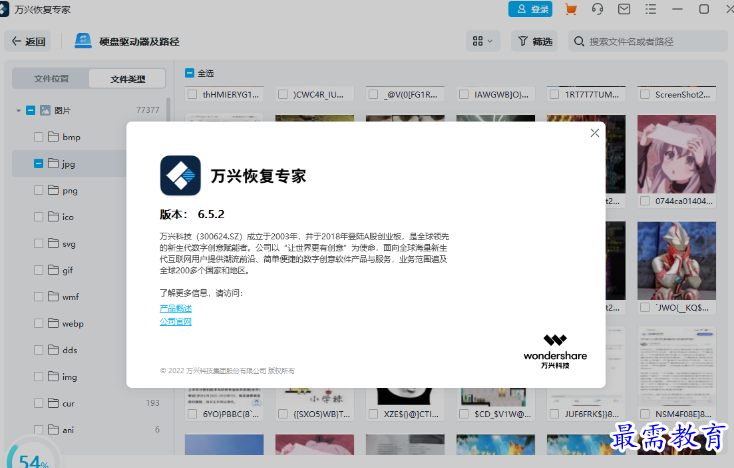Select the img folder icon
The height and width of the screenshot is (468, 734).
[53, 376]
